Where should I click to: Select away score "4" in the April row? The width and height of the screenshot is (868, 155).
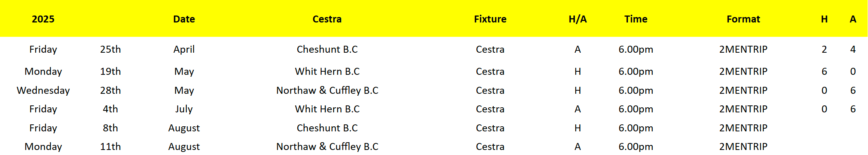[x=853, y=49]
